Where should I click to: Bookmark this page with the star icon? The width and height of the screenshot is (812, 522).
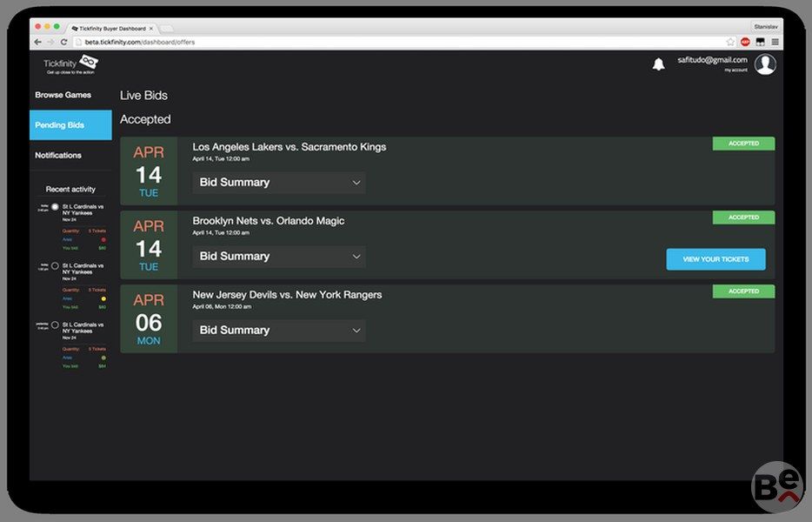(x=730, y=42)
